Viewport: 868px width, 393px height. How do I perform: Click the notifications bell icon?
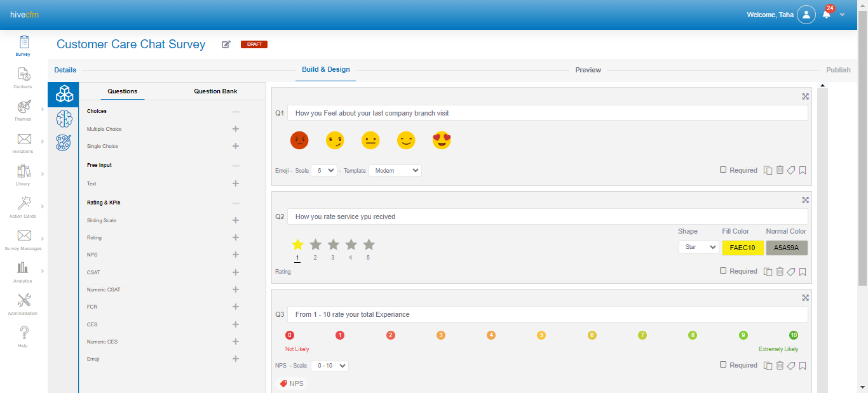click(826, 14)
